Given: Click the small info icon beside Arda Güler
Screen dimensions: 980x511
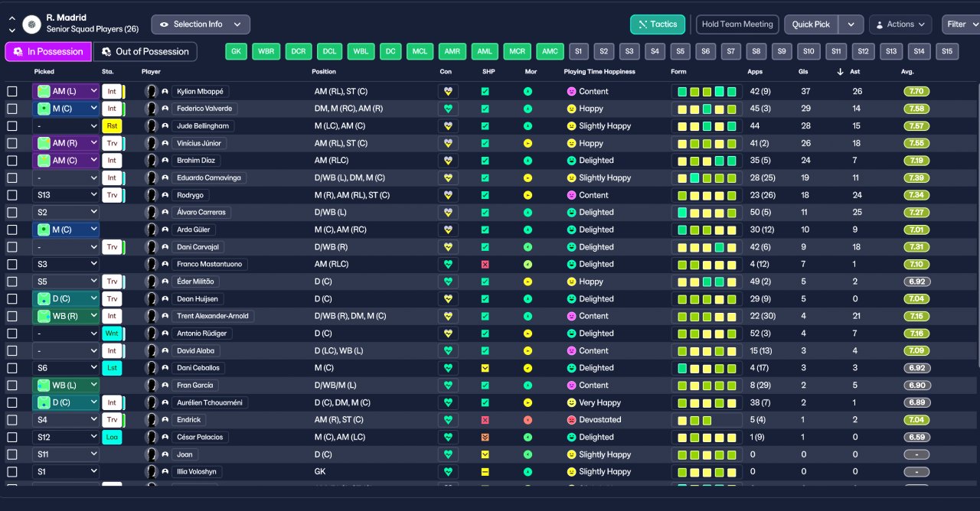Looking at the screenshot, I should pyautogui.click(x=165, y=229).
